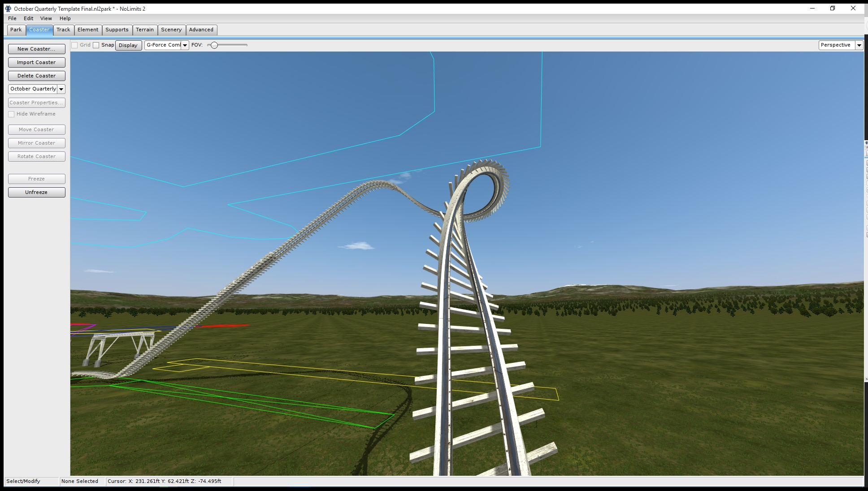868x491 pixels.
Task: Expand the G-Force Comb display mode dropdown
Action: click(185, 45)
